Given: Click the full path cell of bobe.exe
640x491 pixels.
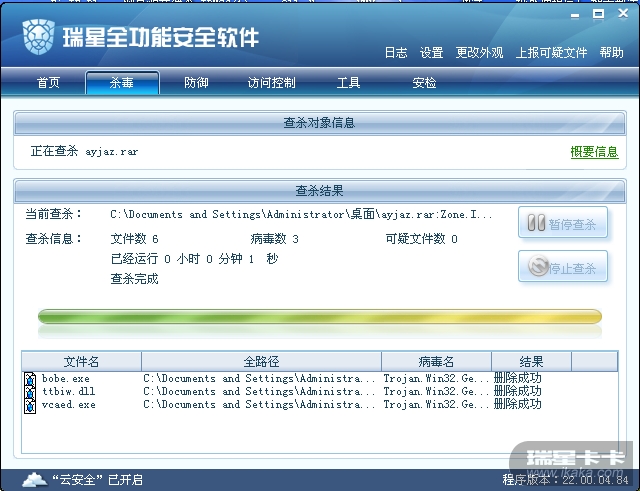Looking at the screenshot, I should tap(259, 379).
